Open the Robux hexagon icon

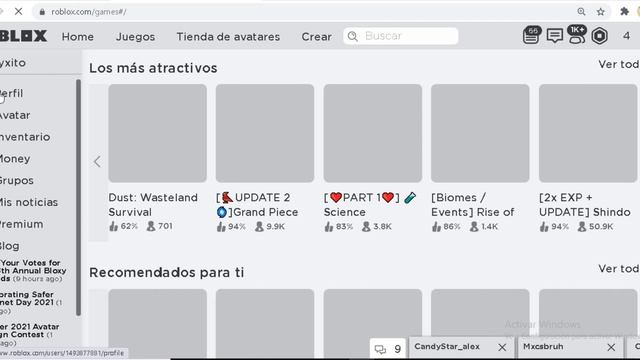(x=599, y=36)
